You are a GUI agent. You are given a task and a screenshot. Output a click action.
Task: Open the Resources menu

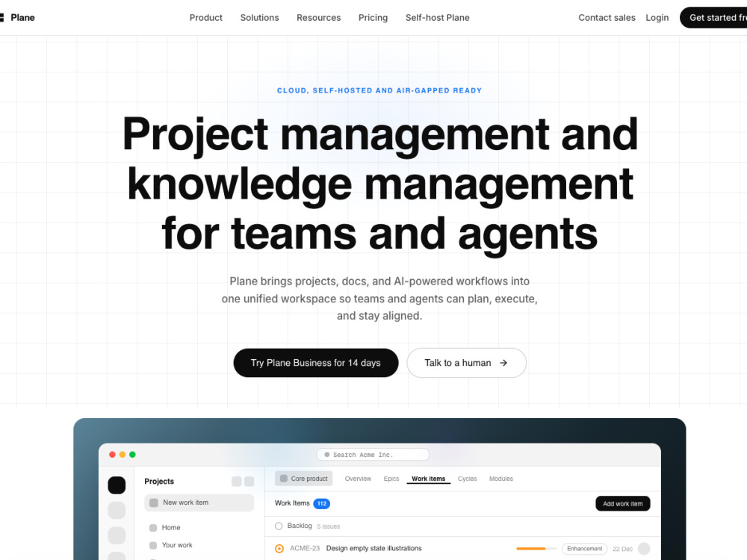click(319, 18)
